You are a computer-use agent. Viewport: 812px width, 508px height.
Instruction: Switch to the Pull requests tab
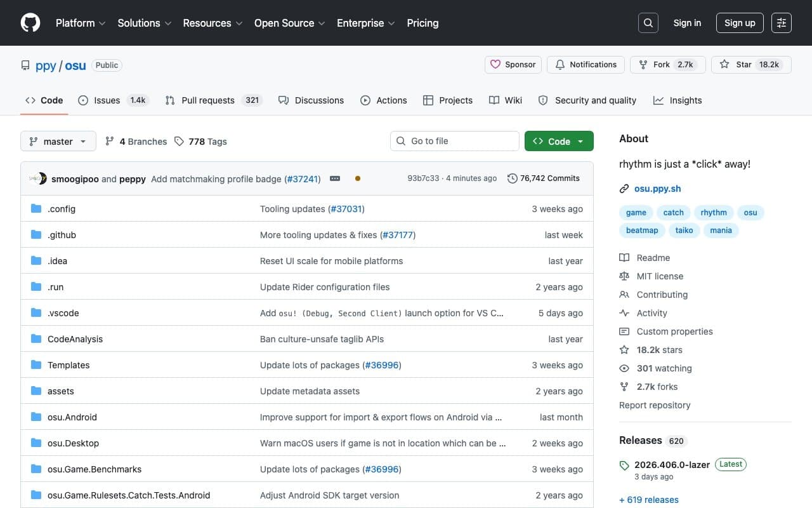pyautogui.click(x=214, y=100)
